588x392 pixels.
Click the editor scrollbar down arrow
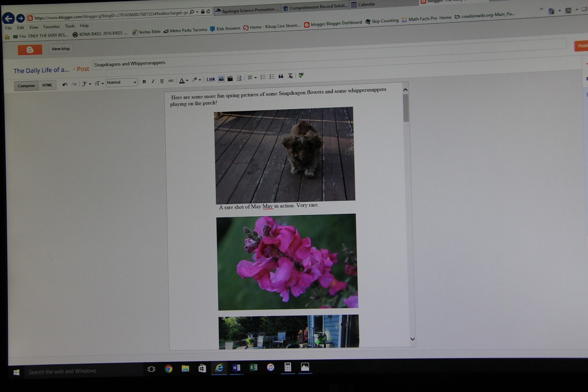click(412, 339)
